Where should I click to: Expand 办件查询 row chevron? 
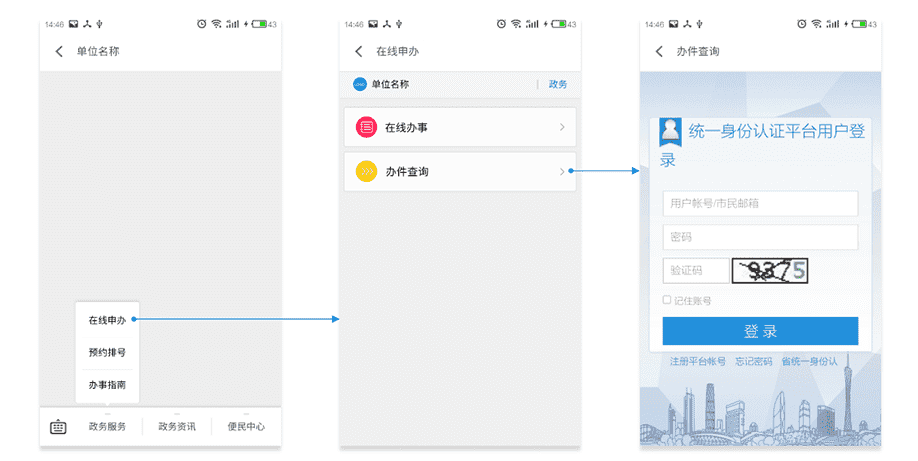click(x=562, y=172)
